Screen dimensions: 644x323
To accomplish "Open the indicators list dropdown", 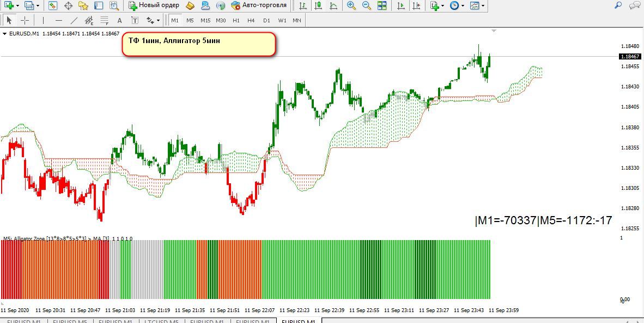I will pos(443,6).
